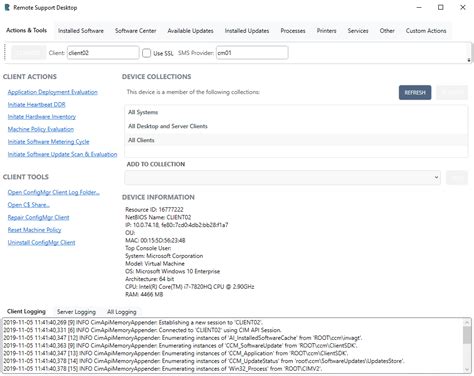This screenshot has width=474, height=376.
Task: Click the RAM: 4466 MB line
Action: click(x=144, y=294)
